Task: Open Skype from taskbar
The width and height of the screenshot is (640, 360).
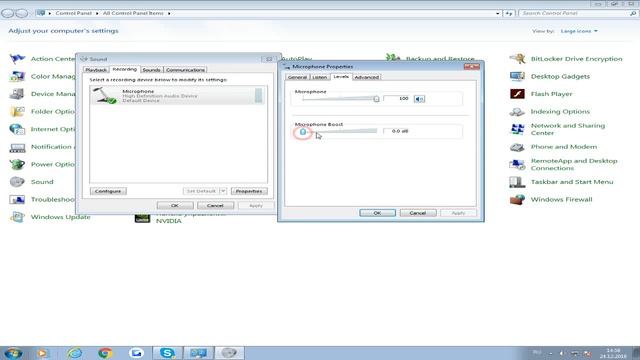Action: 167,353
